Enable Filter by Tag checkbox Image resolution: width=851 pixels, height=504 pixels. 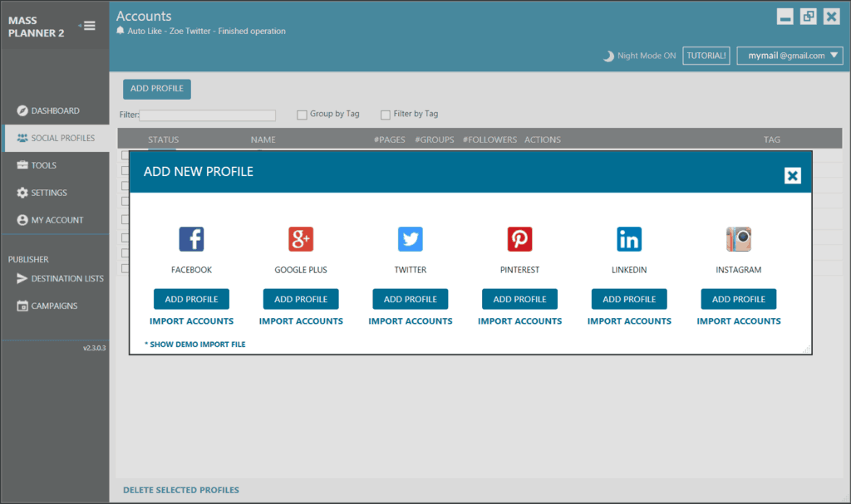(386, 115)
